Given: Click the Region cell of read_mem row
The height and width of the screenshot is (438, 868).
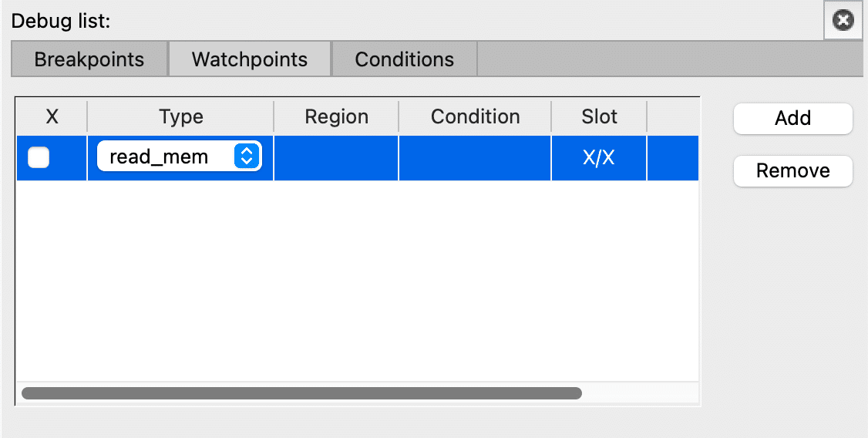Looking at the screenshot, I should click(x=336, y=158).
